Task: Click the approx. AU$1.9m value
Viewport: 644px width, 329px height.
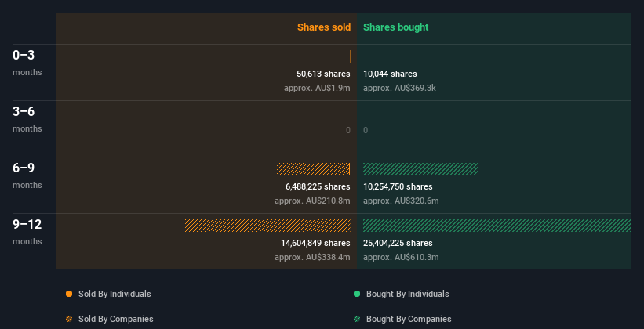Action: (x=317, y=89)
